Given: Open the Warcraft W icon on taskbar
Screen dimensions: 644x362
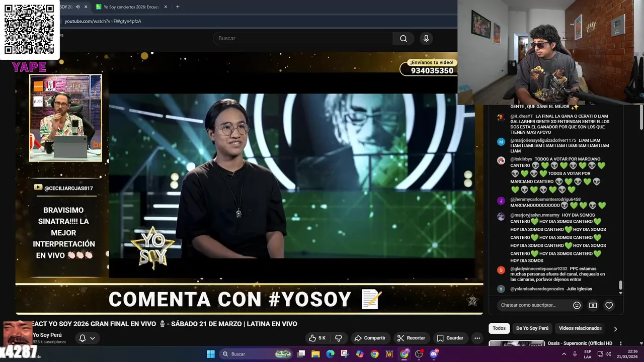Looking at the screenshot, I should (389, 354).
